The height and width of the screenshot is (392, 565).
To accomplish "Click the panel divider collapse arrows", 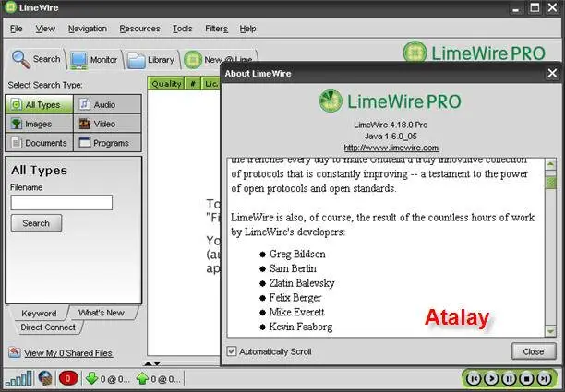I will click(x=152, y=363).
